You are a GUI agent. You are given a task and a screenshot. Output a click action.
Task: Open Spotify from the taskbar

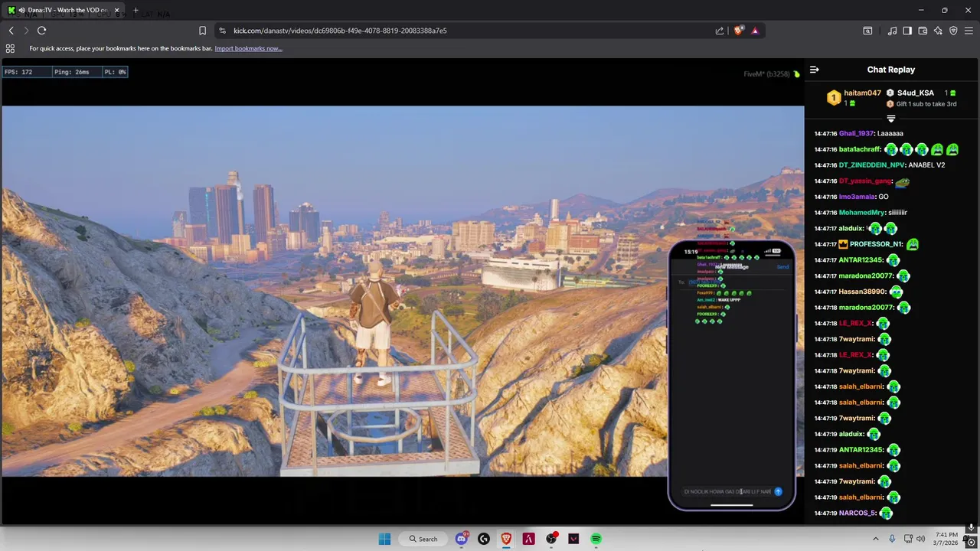click(x=596, y=539)
